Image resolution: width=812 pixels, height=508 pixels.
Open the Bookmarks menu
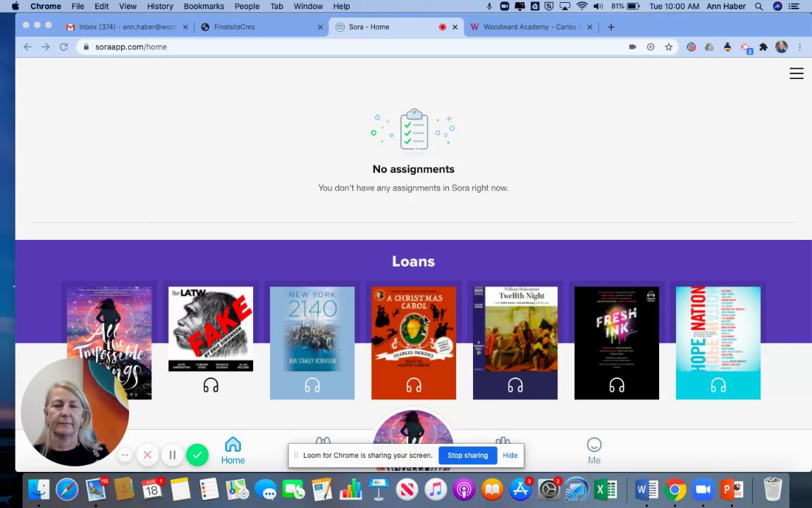coord(204,6)
